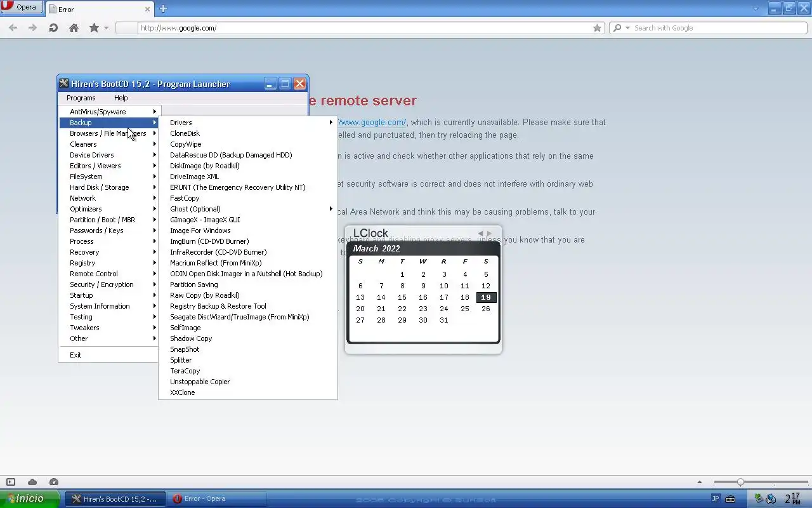Choose Exit from the Programs menu
Viewport: 812px width, 508px height.
pyautogui.click(x=108, y=355)
